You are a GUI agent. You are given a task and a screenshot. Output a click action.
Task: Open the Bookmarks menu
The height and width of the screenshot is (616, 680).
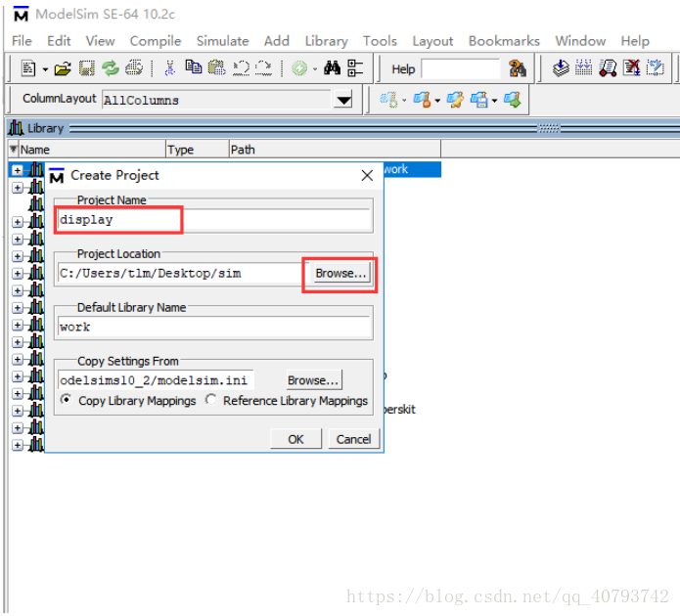tap(504, 41)
